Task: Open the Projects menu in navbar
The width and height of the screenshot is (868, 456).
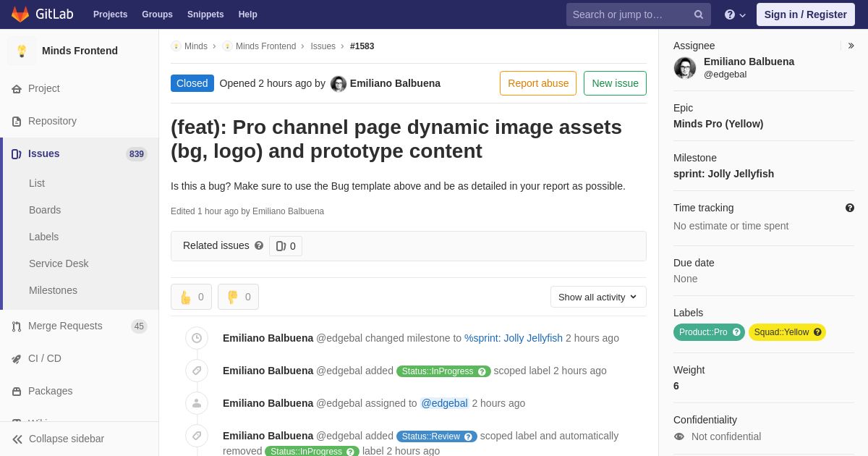Action: 110,14
